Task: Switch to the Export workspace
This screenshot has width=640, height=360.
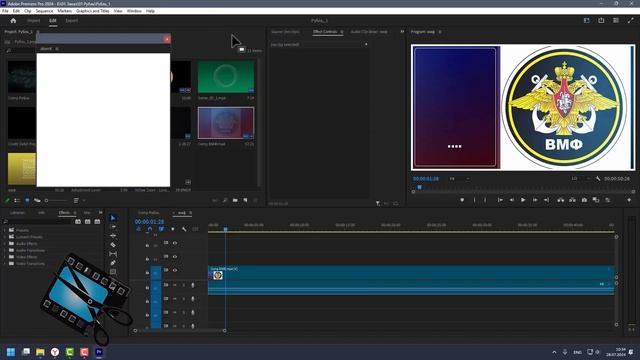Action: [71, 20]
